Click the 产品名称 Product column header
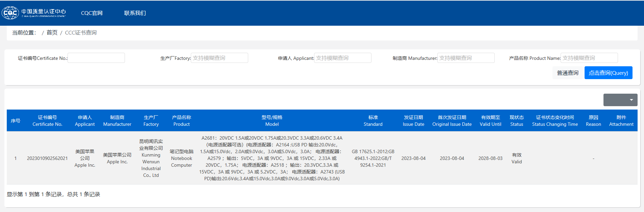The width and height of the screenshot is (644, 212). coord(181,121)
